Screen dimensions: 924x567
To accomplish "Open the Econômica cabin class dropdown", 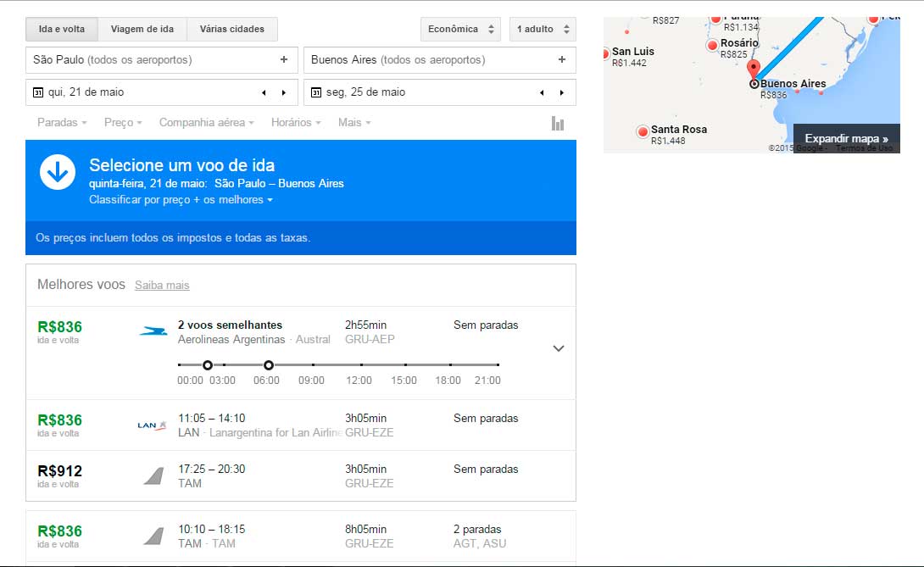I will (x=459, y=28).
